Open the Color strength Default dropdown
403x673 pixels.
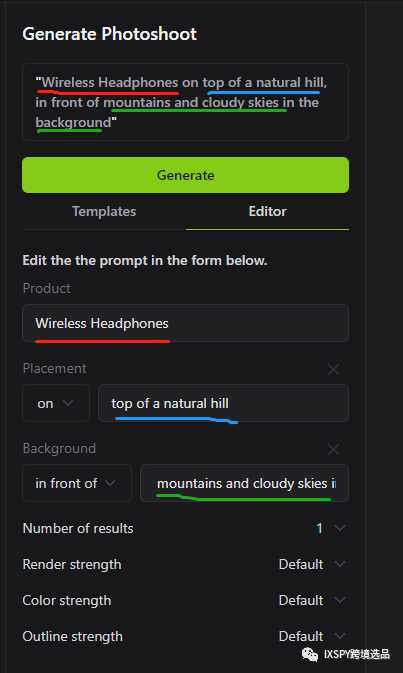click(x=312, y=600)
